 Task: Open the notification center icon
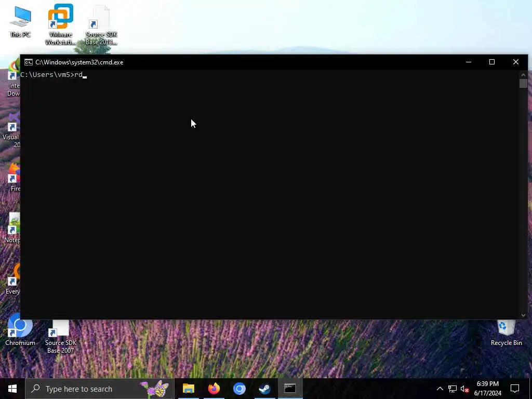(515, 389)
